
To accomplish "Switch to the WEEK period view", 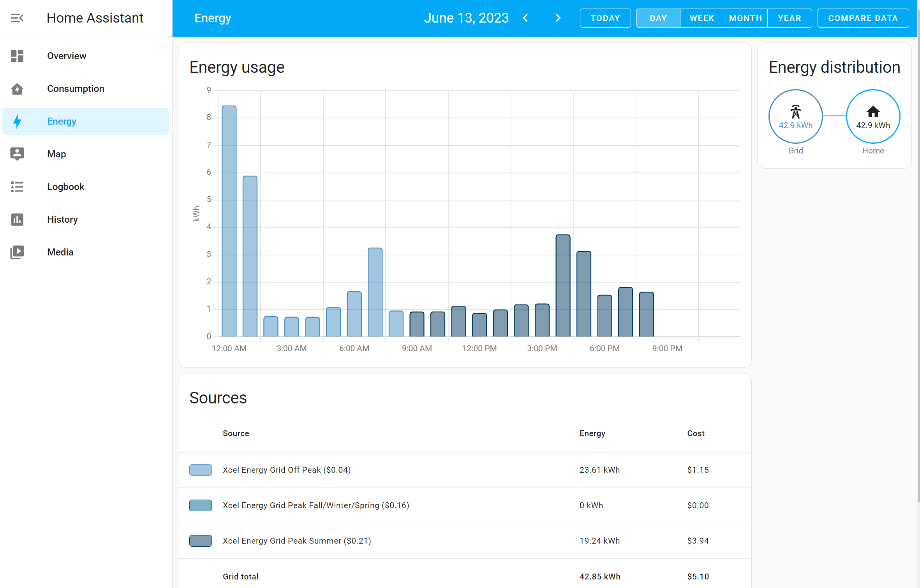I will 701,18.
